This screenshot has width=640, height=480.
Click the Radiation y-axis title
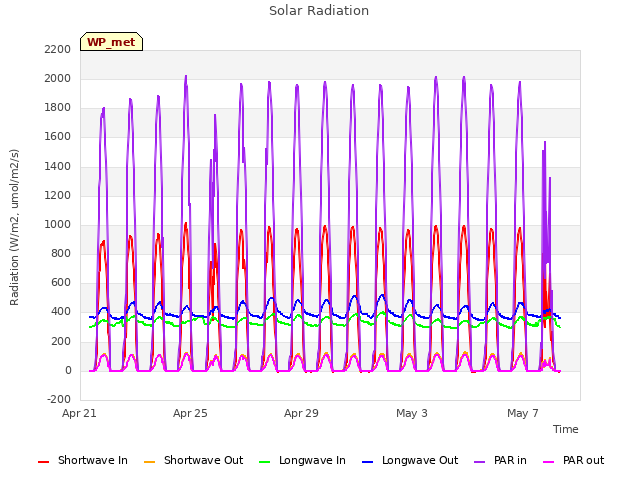(14, 227)
